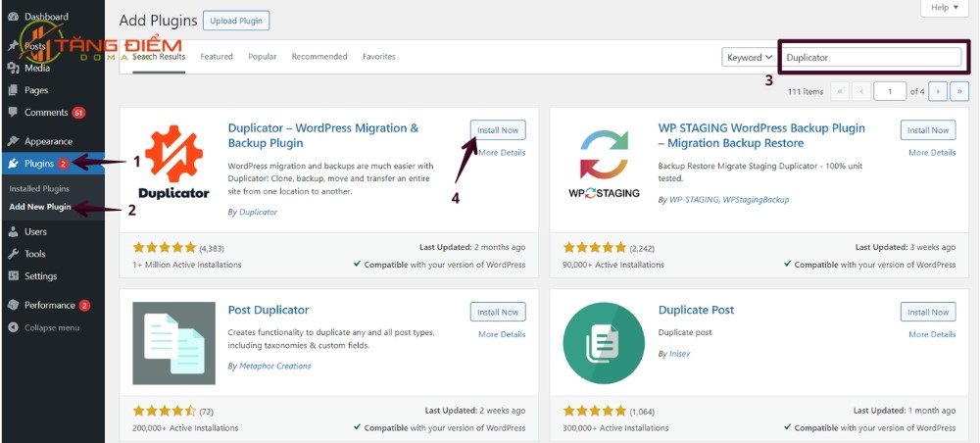Switch to the Featured tab

point(217,57)
